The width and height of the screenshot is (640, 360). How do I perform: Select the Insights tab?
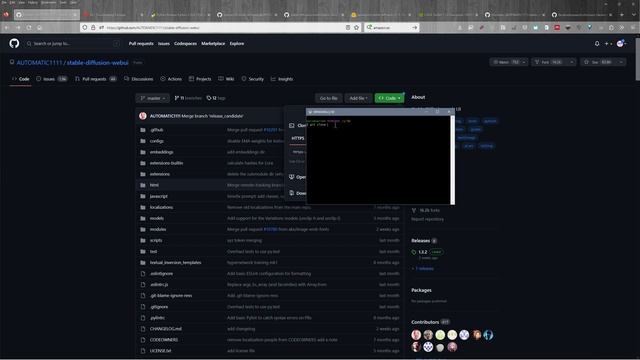pyautogui.click(x=282, y=79)
